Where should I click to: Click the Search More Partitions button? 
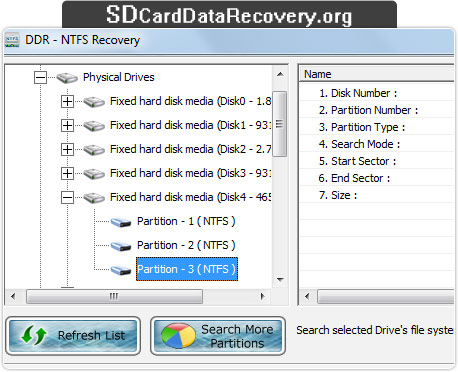218,336
